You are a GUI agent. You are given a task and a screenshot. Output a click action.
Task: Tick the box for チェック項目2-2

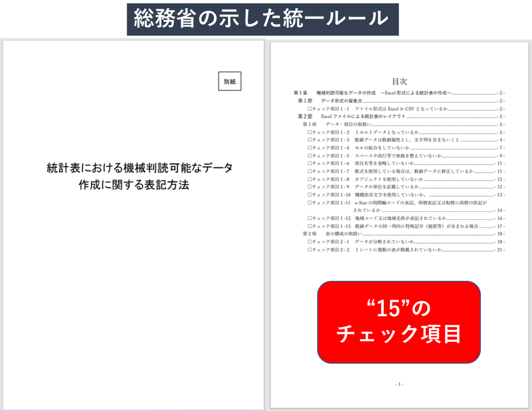click(309, 250)
